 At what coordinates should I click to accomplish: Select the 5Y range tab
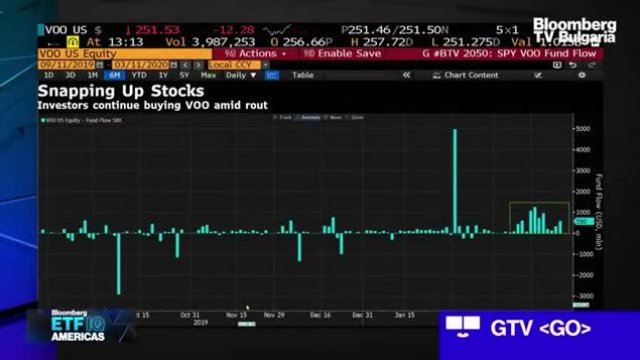pos(184,75)
